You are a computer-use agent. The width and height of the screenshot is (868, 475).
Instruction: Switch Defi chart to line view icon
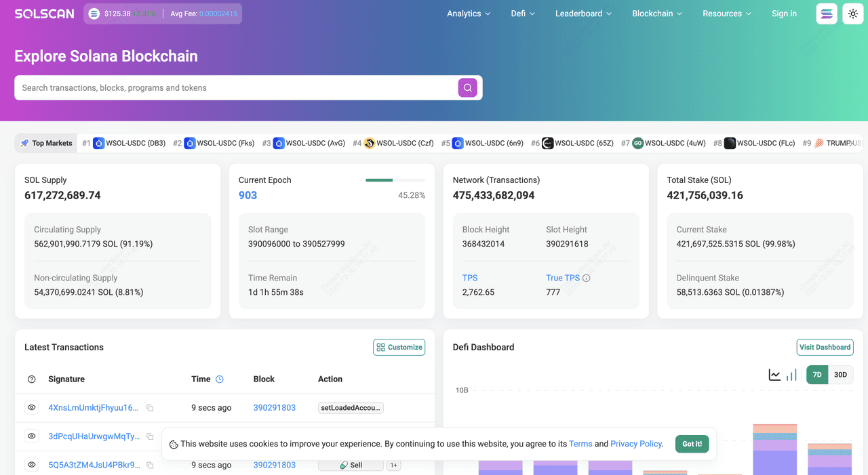[x=774, y=375]
